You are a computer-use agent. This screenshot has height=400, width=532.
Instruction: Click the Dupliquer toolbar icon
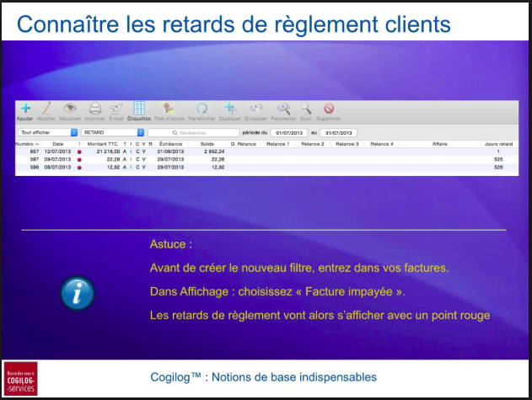(x=229, y=109)
